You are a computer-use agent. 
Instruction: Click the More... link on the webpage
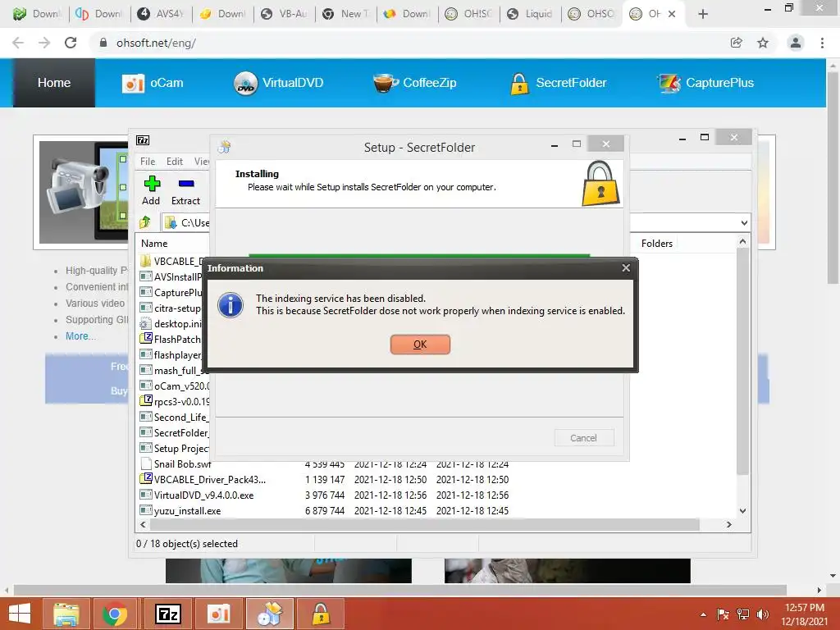coord(81,336)
